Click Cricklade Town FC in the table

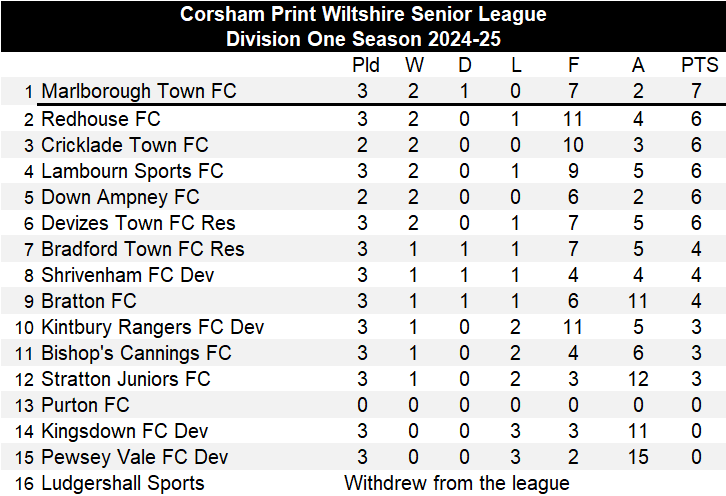pos(125,145)
